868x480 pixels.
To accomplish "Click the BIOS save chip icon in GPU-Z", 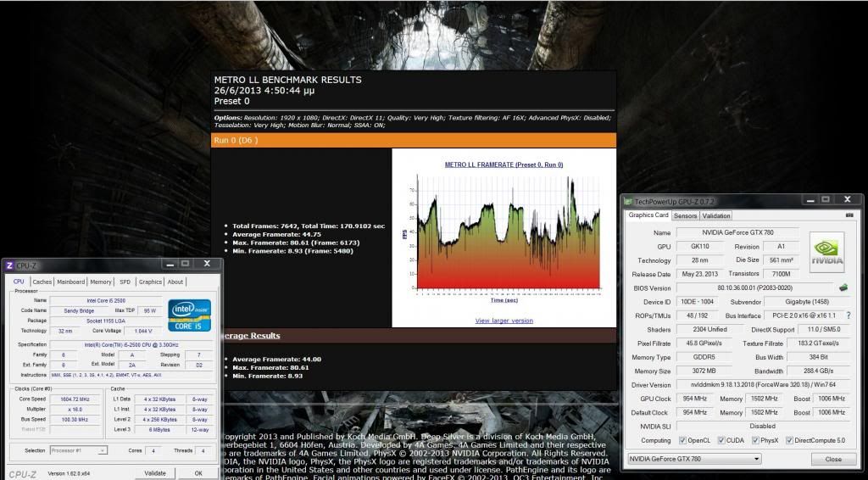I will [x=843, y=287].
